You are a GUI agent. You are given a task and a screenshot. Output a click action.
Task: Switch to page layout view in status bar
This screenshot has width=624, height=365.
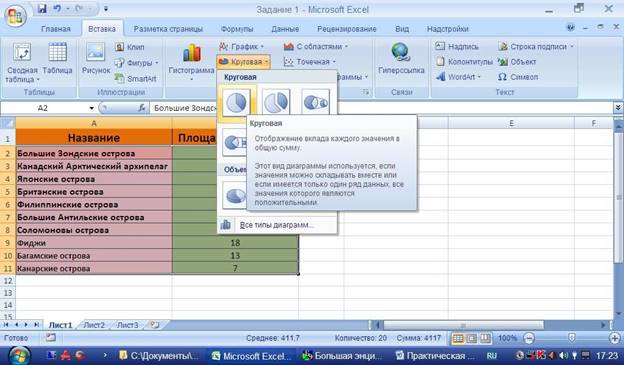coord(472,338)
